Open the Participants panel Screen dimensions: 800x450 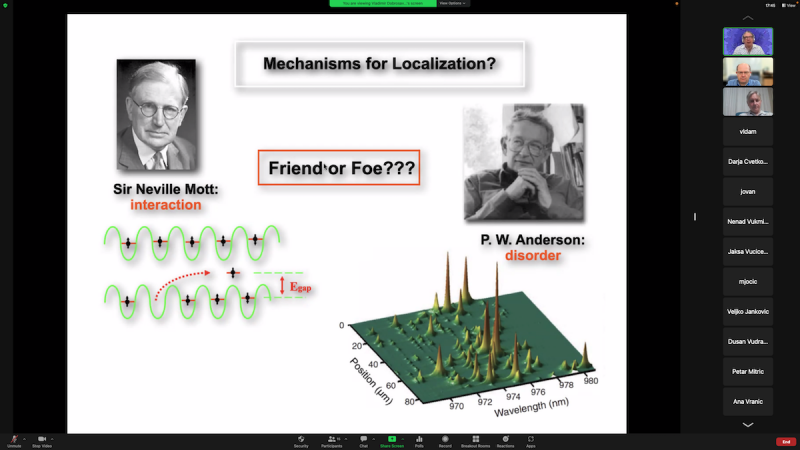[331, 440]
